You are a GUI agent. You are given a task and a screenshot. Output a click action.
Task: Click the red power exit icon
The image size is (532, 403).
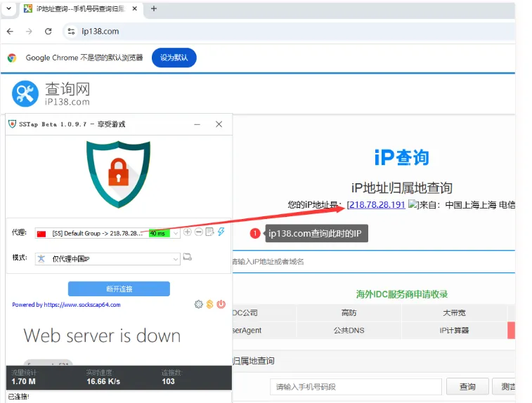[221, 304]
